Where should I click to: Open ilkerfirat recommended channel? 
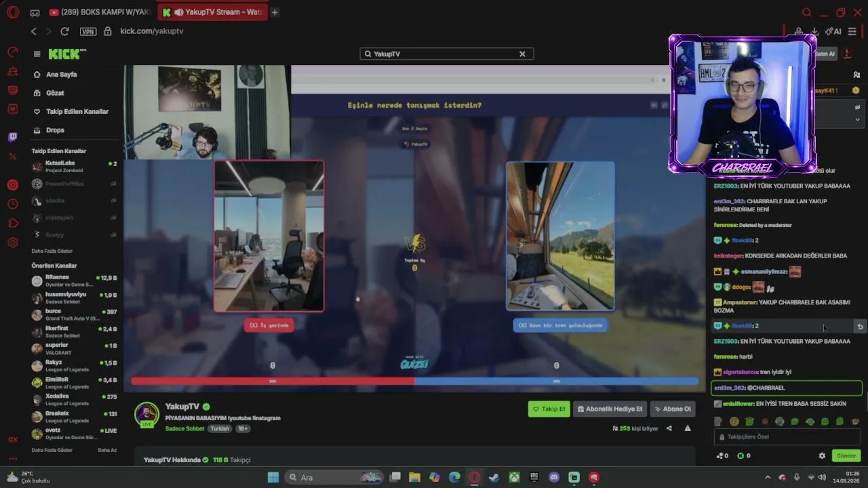click(x=75, y=331)
